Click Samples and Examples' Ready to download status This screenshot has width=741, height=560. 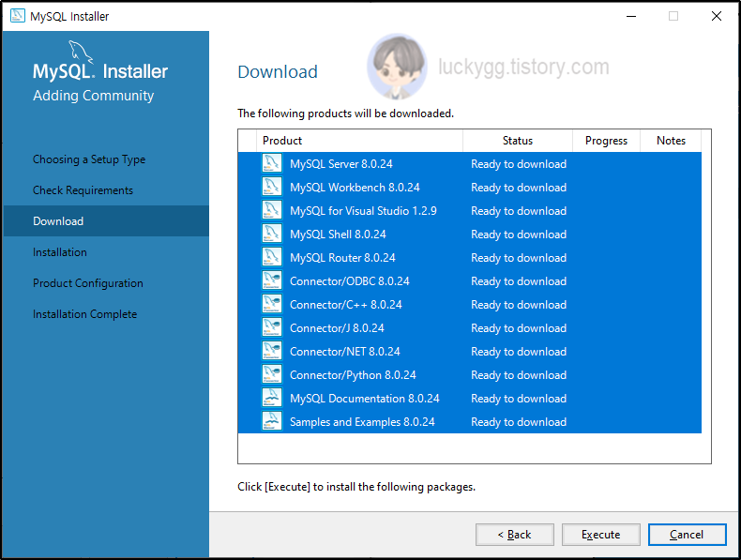(x=519, y=422)
